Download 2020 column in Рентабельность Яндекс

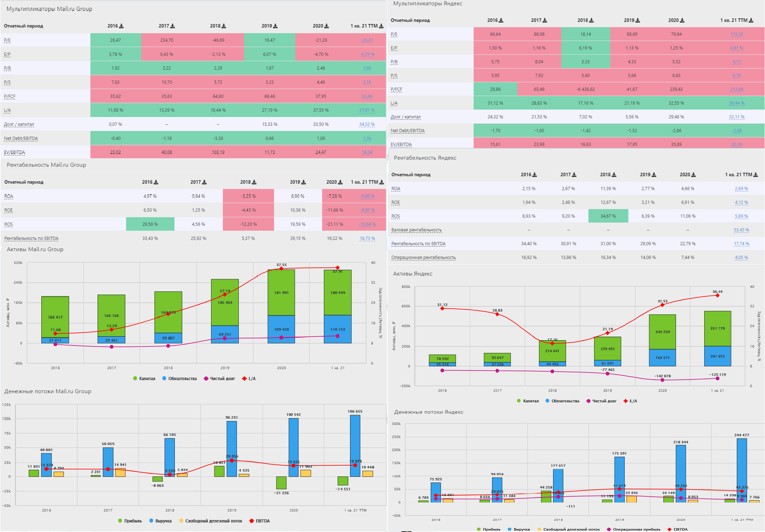[x=694, y=175]
